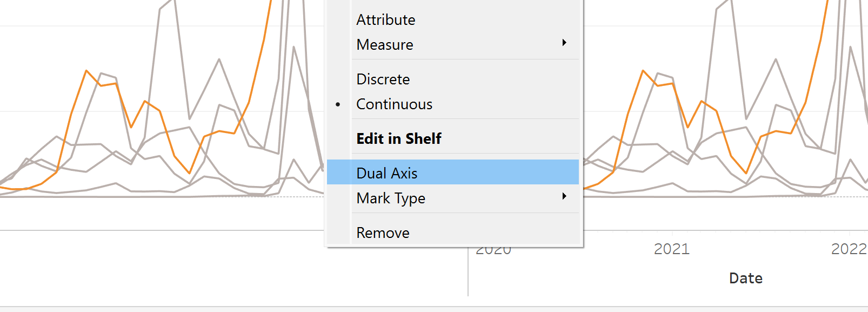The width and height of the screenshot is (868, 312).
Task: Choose Edit in Shelf
Action: pos(399,139)
